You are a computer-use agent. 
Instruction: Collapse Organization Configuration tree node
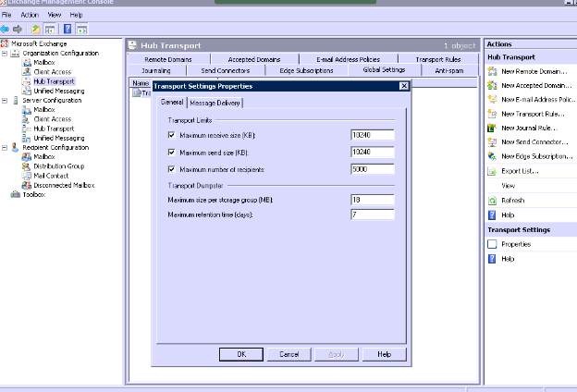coord(5,54)
